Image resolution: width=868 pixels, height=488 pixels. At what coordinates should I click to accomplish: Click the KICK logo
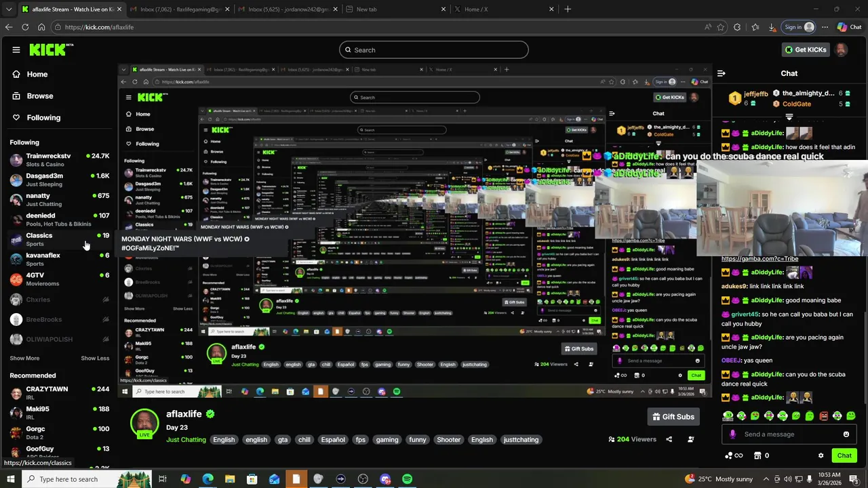52,49
